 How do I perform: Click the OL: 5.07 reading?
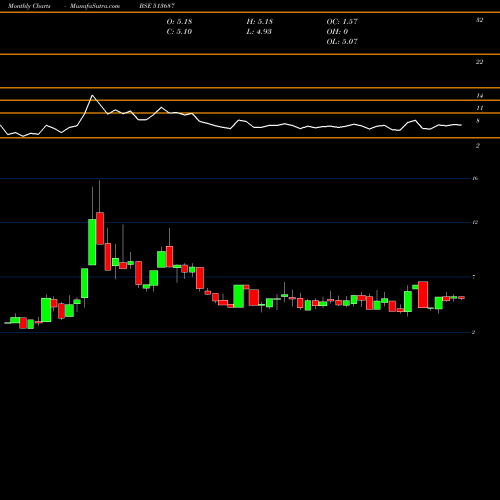click(342, 42)
